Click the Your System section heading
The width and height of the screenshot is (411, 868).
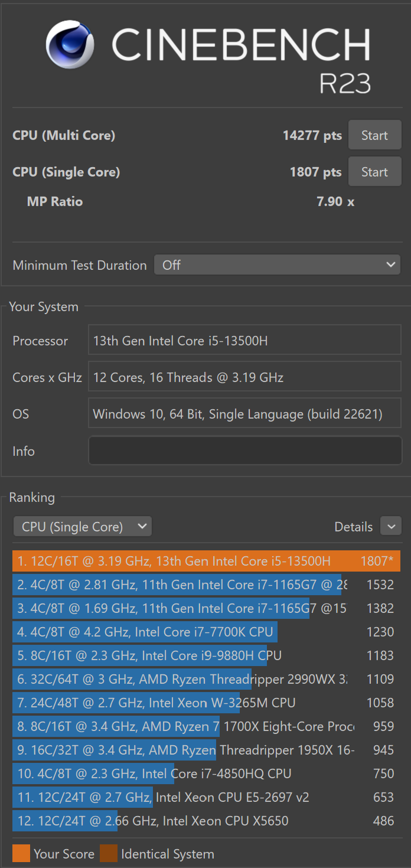(44, 307)
